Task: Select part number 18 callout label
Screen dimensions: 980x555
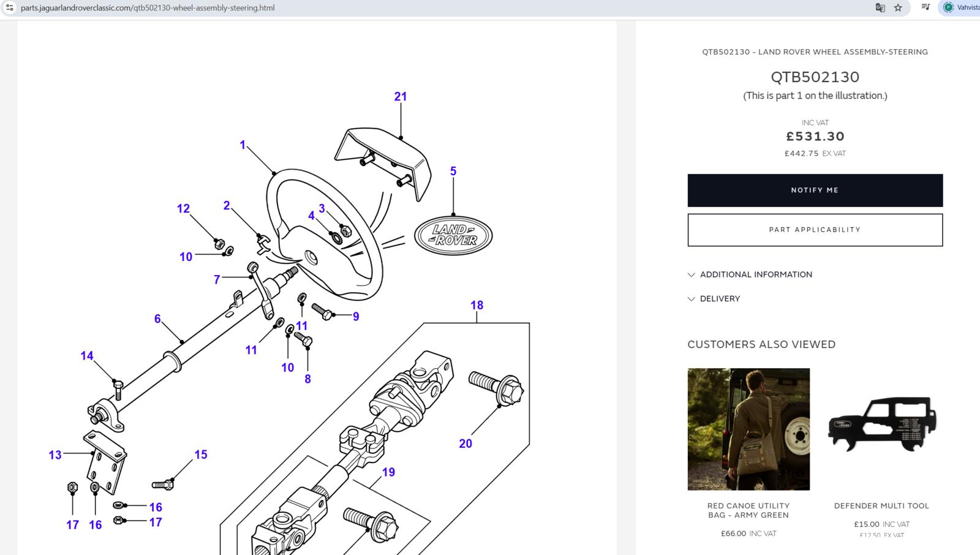Action: pyautogui.click(x=477, y=305)
